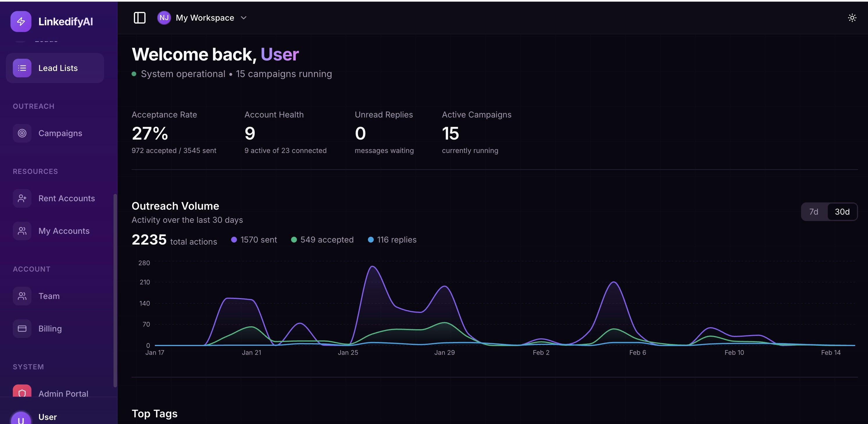
Task: Open Campaigns via its target icon
Action: coord(22,133)
